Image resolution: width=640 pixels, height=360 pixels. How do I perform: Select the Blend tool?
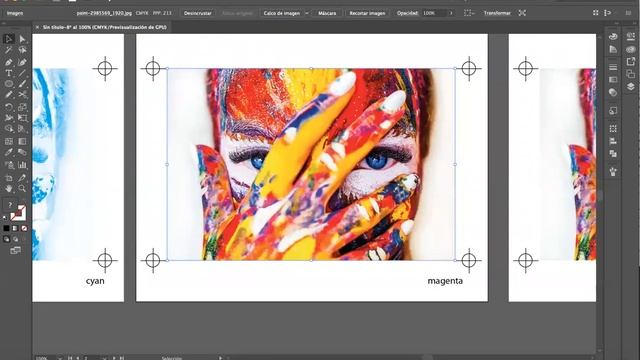[22, 152]
